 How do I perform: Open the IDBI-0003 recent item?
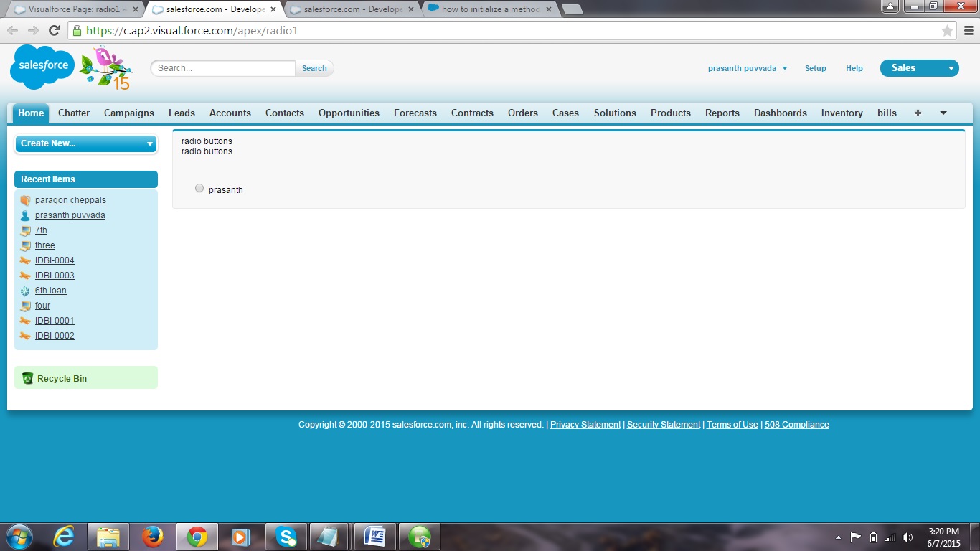[x=55, y=275]
